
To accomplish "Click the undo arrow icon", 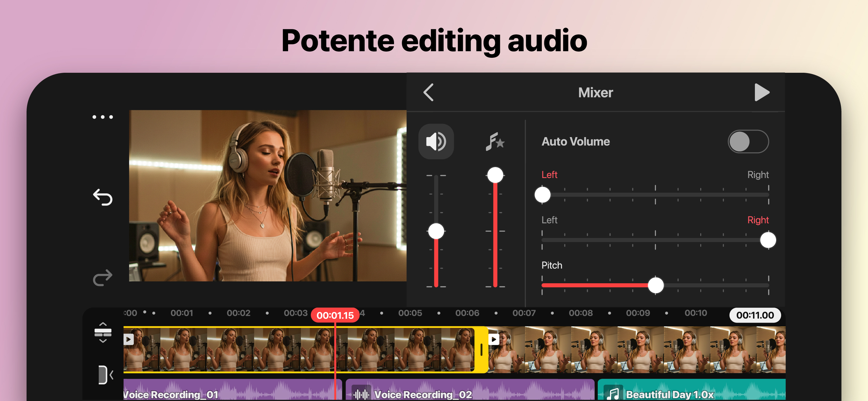I will [103, 197].
